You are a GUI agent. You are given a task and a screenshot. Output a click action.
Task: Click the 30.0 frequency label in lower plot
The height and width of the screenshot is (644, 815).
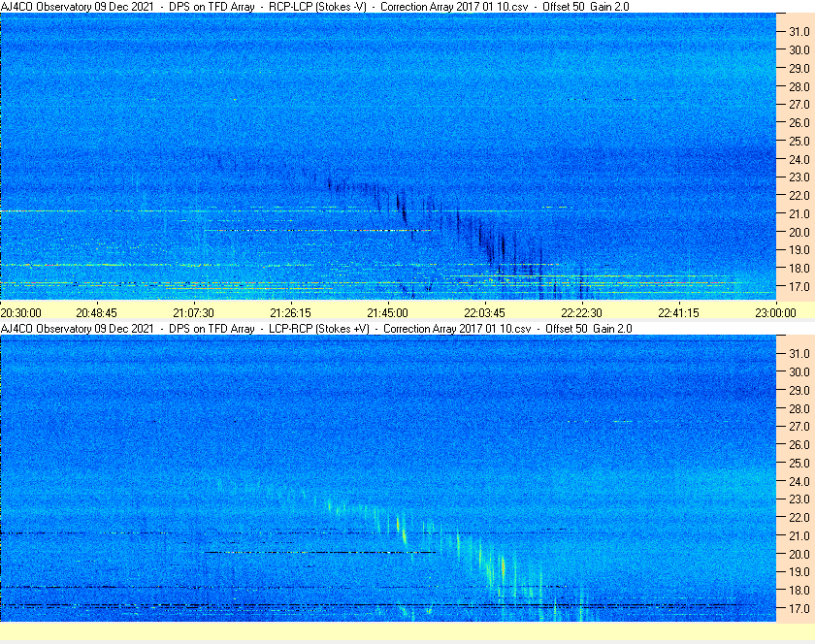(x=799, y=371)
